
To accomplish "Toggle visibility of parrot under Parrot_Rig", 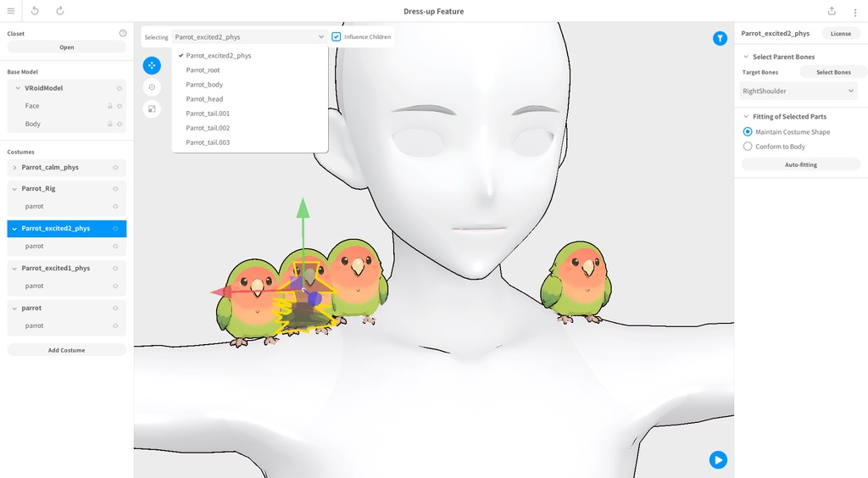I will (x=115, y=206).
